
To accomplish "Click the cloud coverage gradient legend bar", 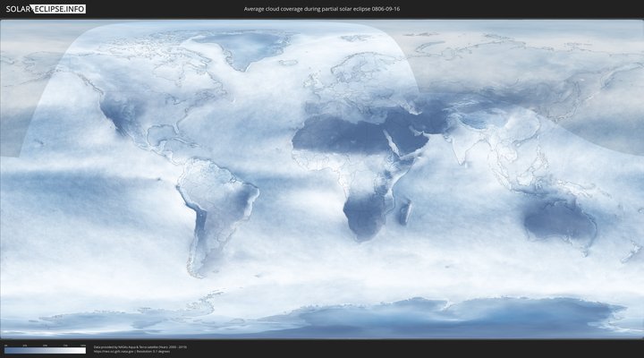I will click(x=45, y=351).
